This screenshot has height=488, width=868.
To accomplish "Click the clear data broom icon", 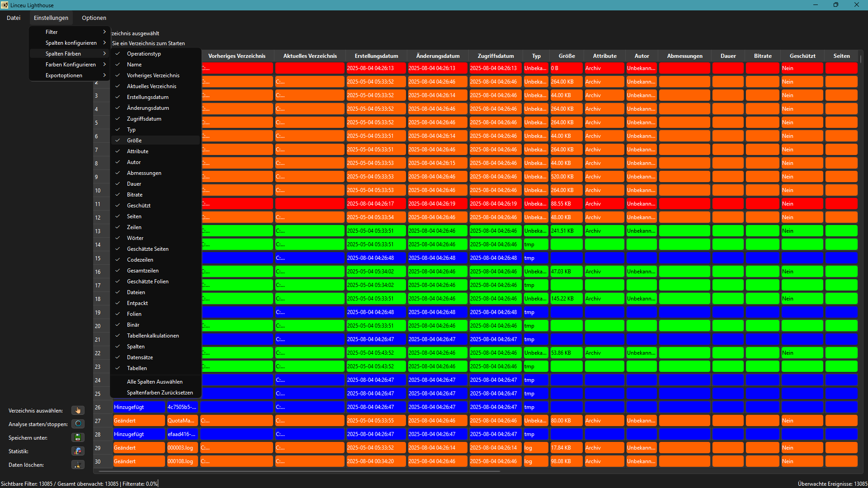I will 78,465.
